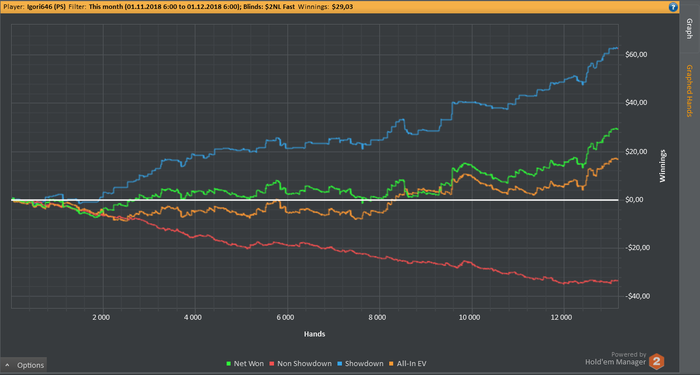This screenshot has height=375, width=700.
Task: Toggle the Net Won legend entry
Action: (245, 364)
